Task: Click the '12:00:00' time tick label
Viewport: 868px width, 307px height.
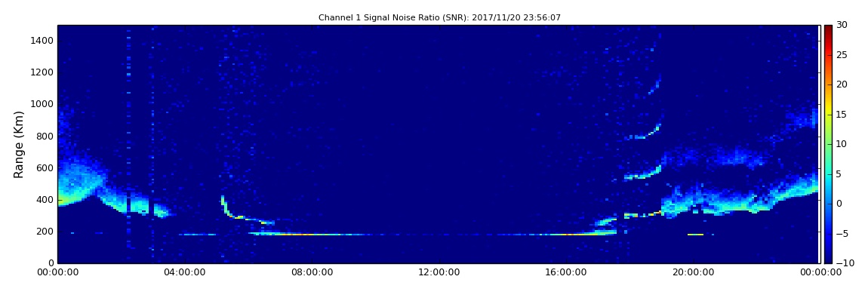Action: pos(439,272)
